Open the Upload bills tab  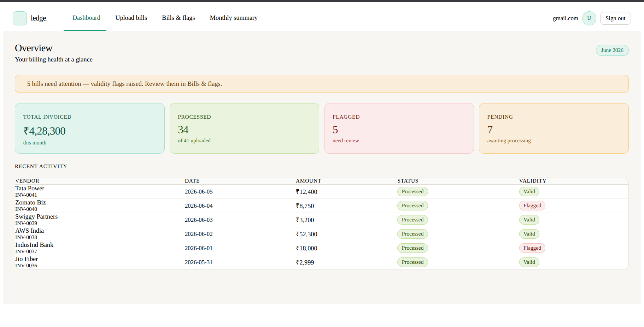point(131,18)
